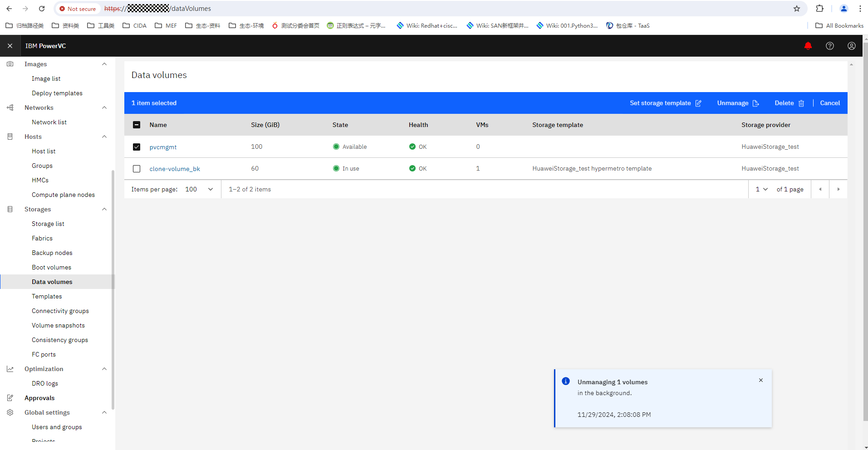Open Users and groups in sidebar

tap(57, 427)
